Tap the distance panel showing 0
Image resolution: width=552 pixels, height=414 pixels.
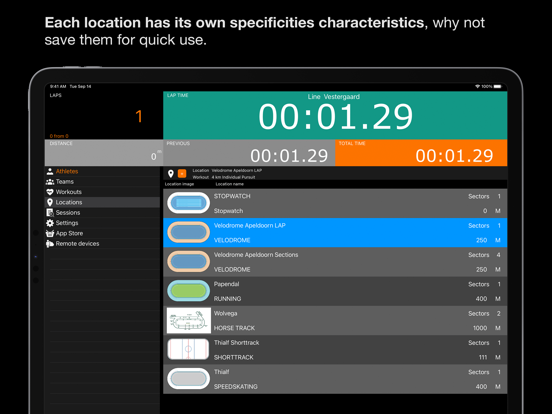tap(104, 153)
